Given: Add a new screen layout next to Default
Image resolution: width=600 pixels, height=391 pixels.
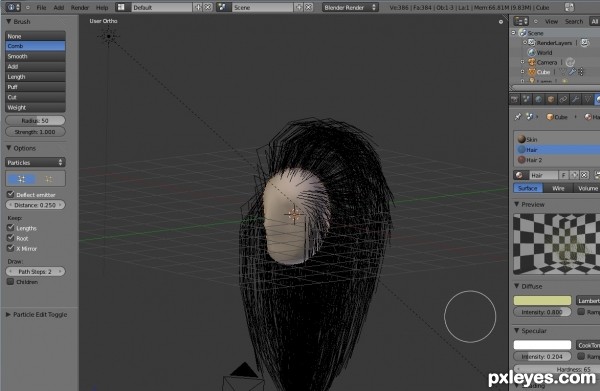Looking at the screenshot, I should point(198,7).
